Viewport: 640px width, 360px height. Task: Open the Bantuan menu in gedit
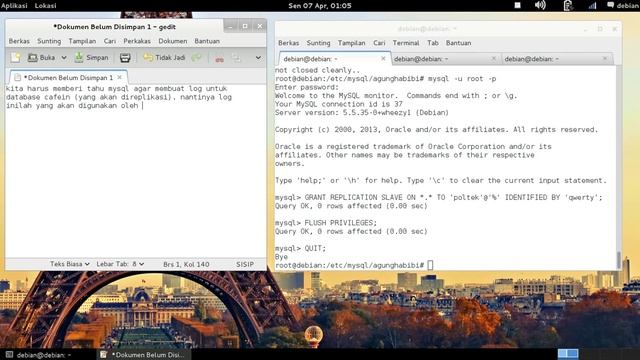click(207, 41)
